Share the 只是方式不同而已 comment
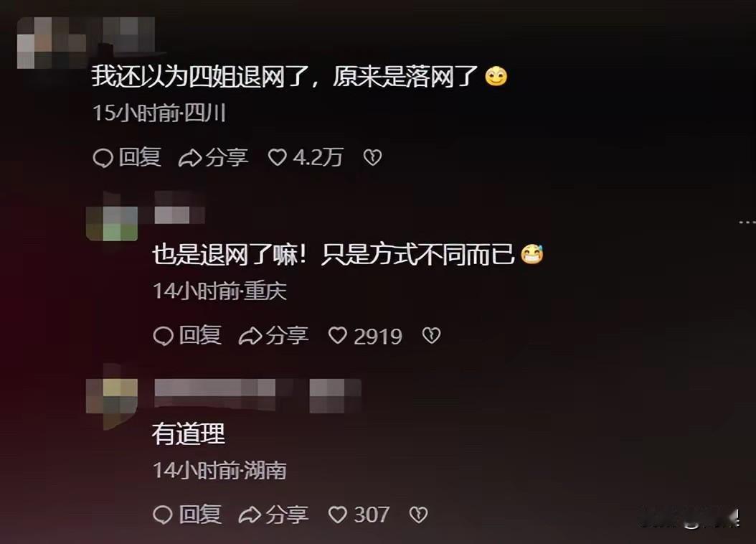 273,335
